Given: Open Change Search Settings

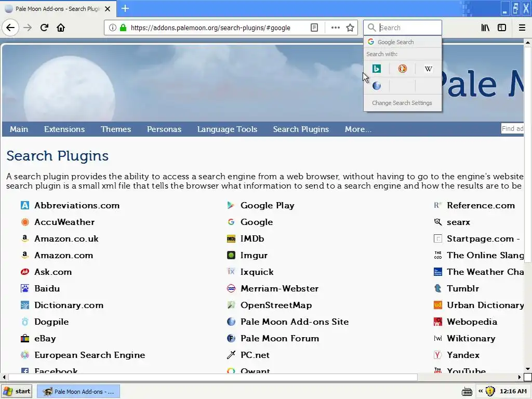Looking at the screenshot, I should 402,103.
